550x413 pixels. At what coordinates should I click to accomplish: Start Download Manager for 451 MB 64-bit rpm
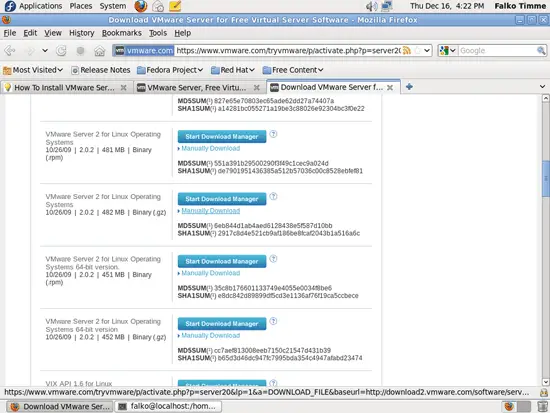222,261
